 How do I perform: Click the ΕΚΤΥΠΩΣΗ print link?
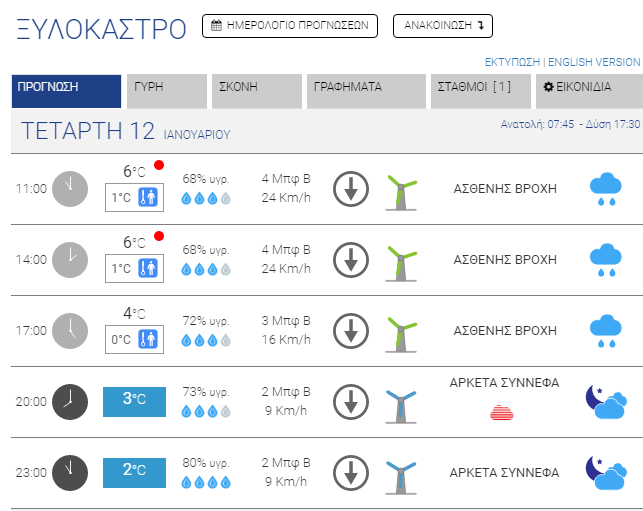[x=513, y=62]
